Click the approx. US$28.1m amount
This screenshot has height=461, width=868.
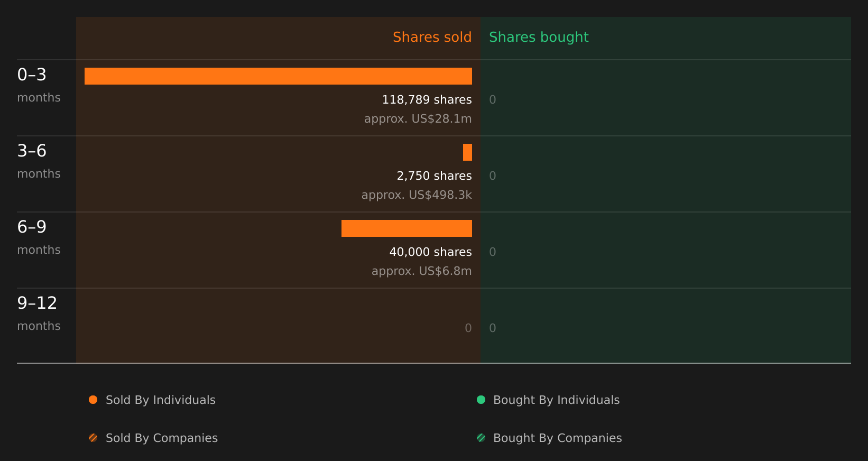point(418,118)
